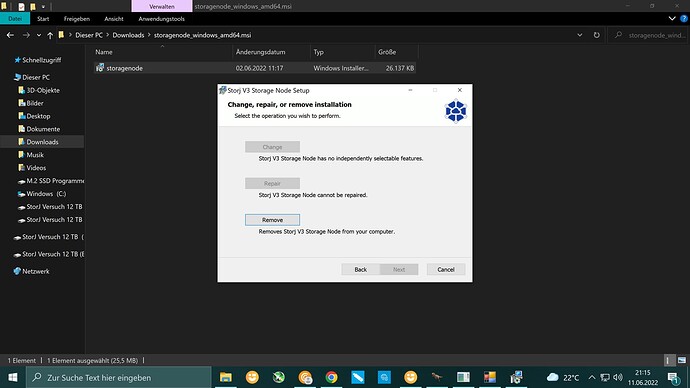This screenshot has height=388, width=690.
Task: Click 'Downloads' in the address bar
Action: pos(128,35)
